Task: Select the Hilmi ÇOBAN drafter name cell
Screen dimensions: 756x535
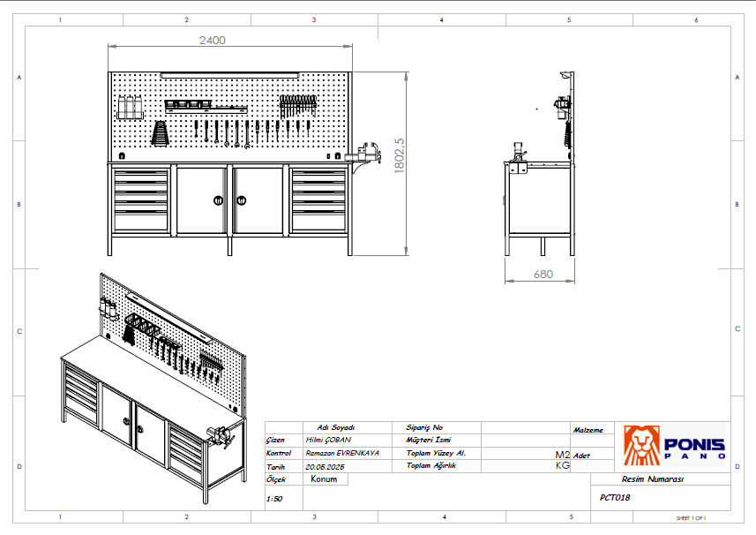Action: (x=326, y=440)
